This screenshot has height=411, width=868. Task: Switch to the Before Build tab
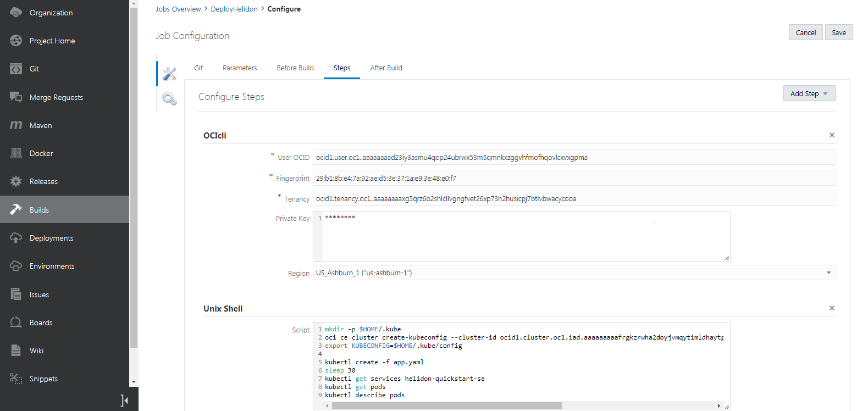(295, 68)
